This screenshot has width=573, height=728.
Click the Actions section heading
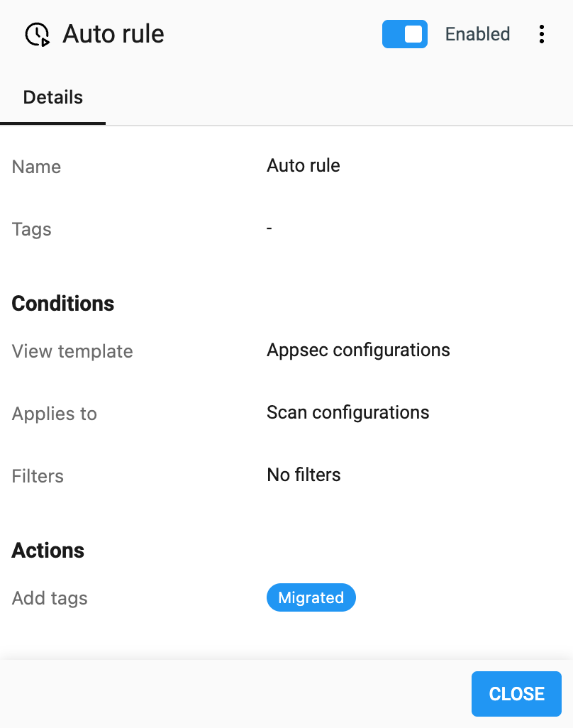[48, 550]
